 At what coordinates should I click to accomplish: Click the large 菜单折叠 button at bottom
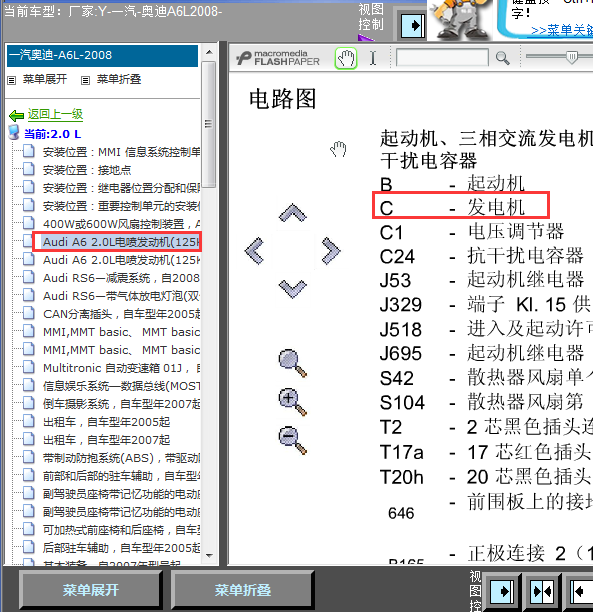242,590
